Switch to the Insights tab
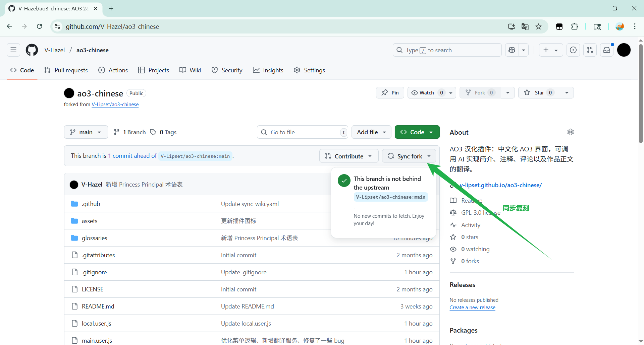Viewport: 644px width, 345px height. pos(268,70)
